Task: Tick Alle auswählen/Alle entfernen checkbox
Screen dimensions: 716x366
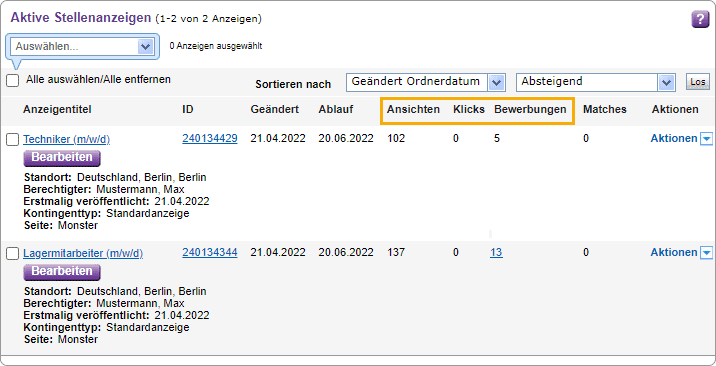Action: pos(13,81)
